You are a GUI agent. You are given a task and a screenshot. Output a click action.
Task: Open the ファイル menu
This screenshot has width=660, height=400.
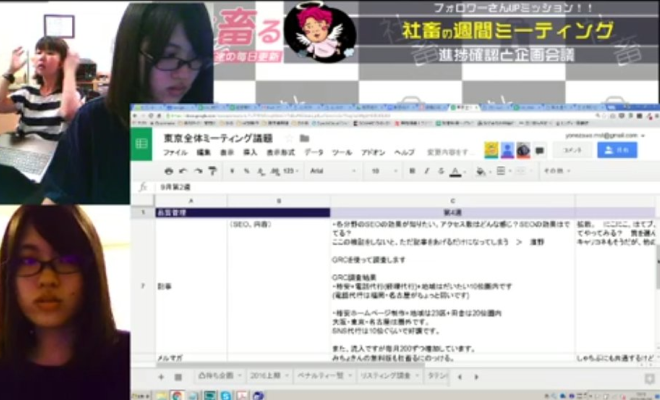[174, 153]
